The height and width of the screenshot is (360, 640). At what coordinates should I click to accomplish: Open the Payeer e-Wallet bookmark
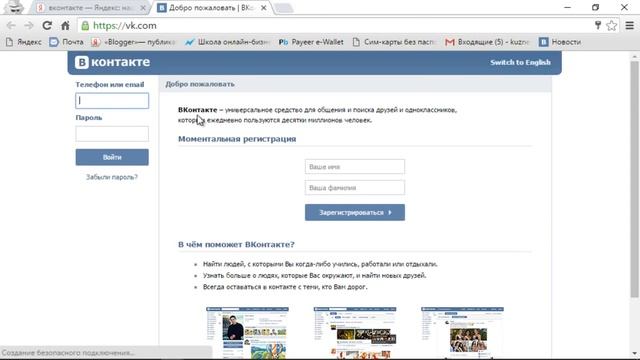(311, 42)
